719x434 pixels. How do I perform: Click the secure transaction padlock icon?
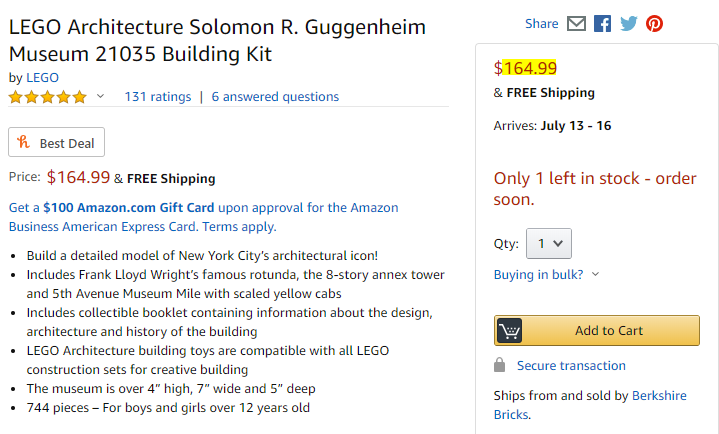click(x=500, y=365)
